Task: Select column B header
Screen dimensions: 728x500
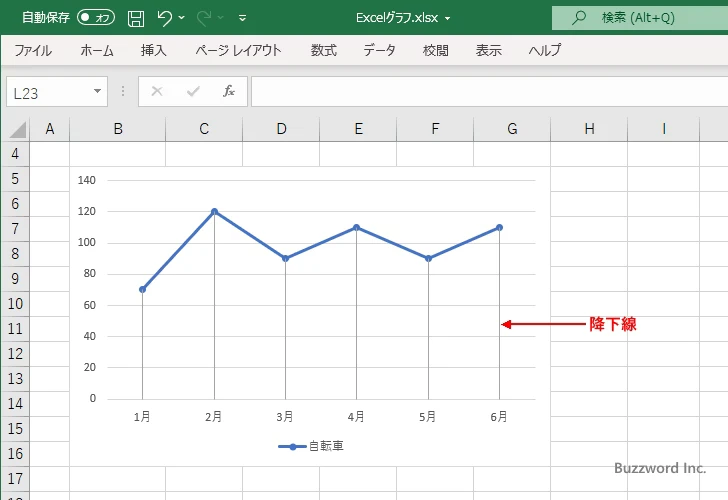Action: (x=117, y=129)
